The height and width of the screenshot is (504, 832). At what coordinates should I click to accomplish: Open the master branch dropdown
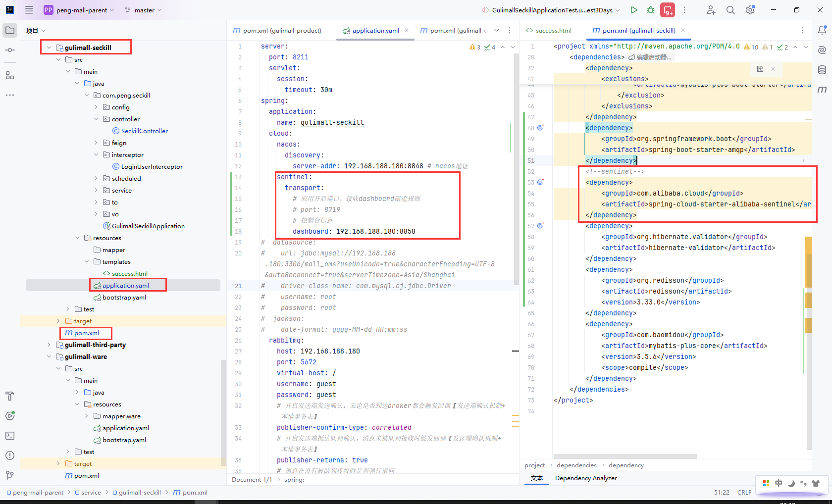[x=143, y=10]
